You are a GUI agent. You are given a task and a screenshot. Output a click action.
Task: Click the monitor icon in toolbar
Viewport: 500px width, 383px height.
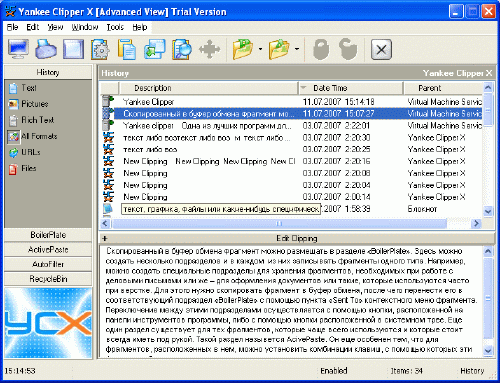click(18, 49)
